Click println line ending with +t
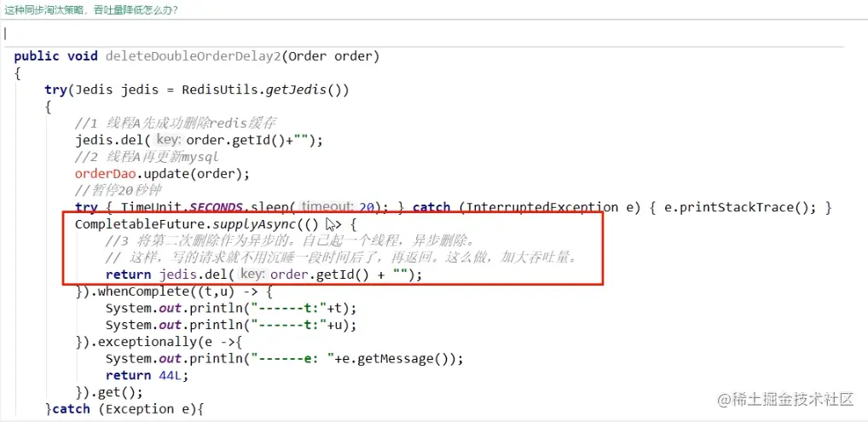The height and width of the screenshot is (422, 868). 231,309
